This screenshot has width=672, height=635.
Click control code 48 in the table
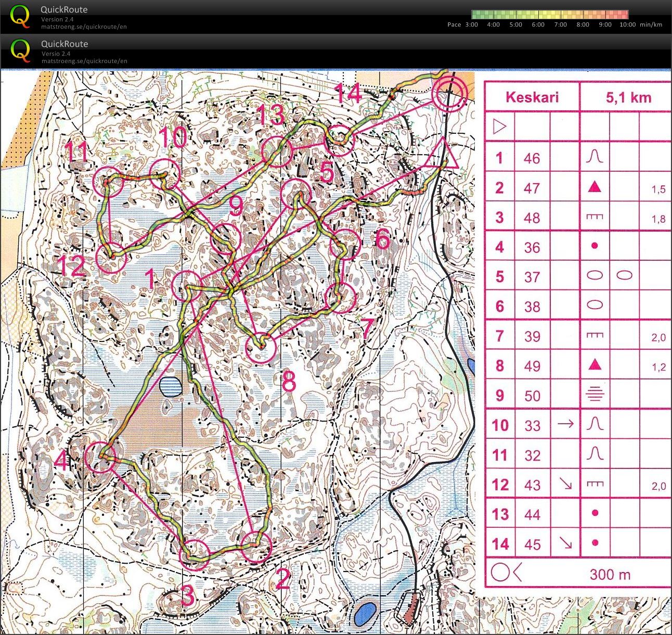(x=532, y=218)
